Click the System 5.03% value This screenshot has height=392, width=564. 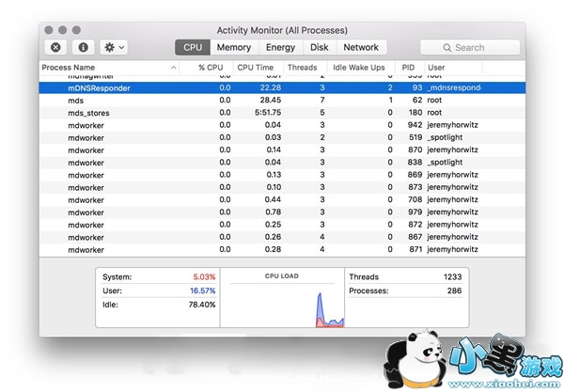[x=204, y=277]
